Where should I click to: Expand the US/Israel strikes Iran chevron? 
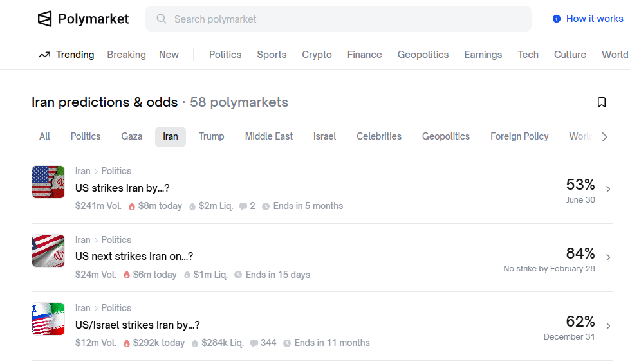coord(608,326)
